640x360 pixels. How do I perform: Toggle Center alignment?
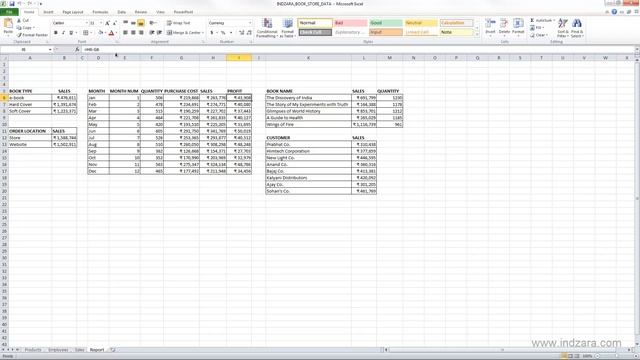tap(133, 33)
